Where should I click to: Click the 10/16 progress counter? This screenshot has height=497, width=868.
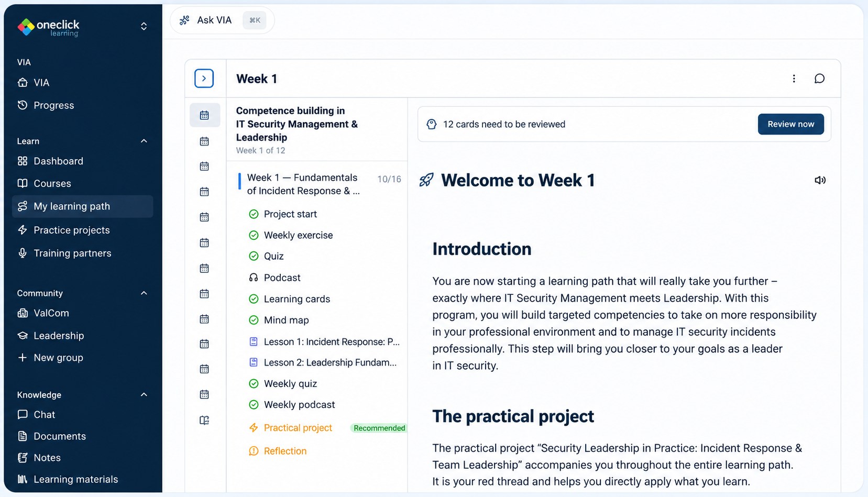[389, 179]
